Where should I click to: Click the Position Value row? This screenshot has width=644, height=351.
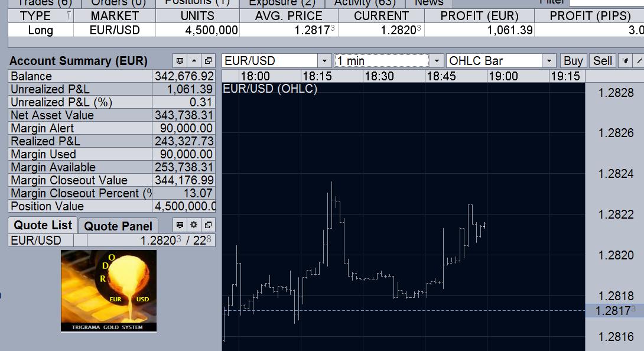point(112,206)
